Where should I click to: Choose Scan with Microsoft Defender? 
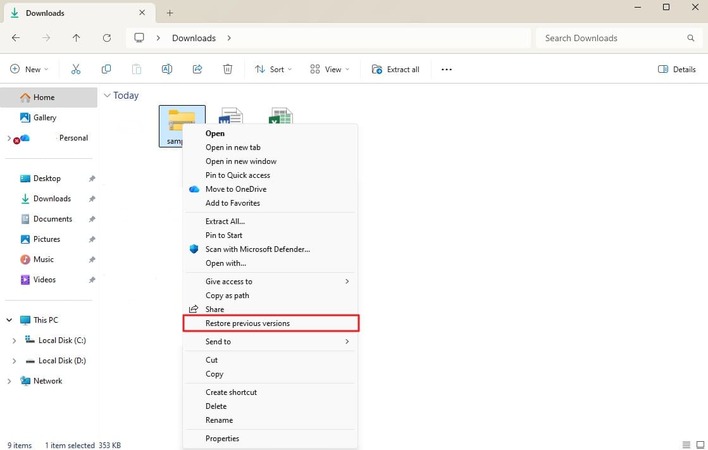(270, 249)
